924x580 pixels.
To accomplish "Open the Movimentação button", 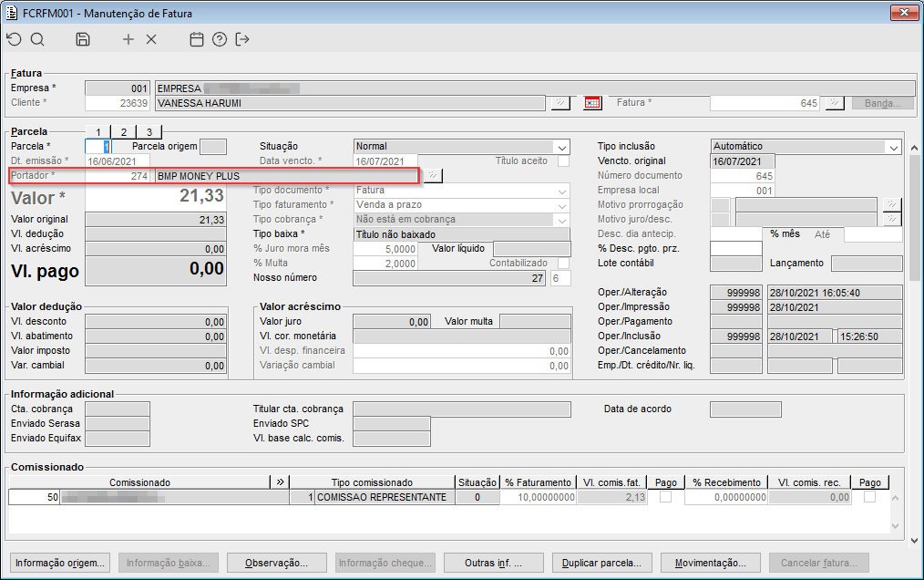I will pyautogui.click(x=710, y=562).
